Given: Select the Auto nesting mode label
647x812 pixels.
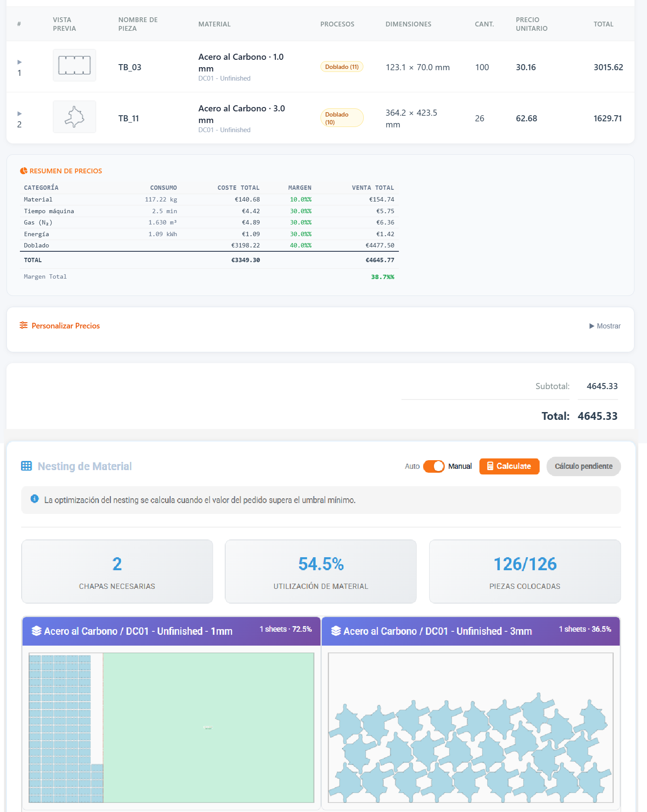Looking at the screenshot, I should pos(412,466).
